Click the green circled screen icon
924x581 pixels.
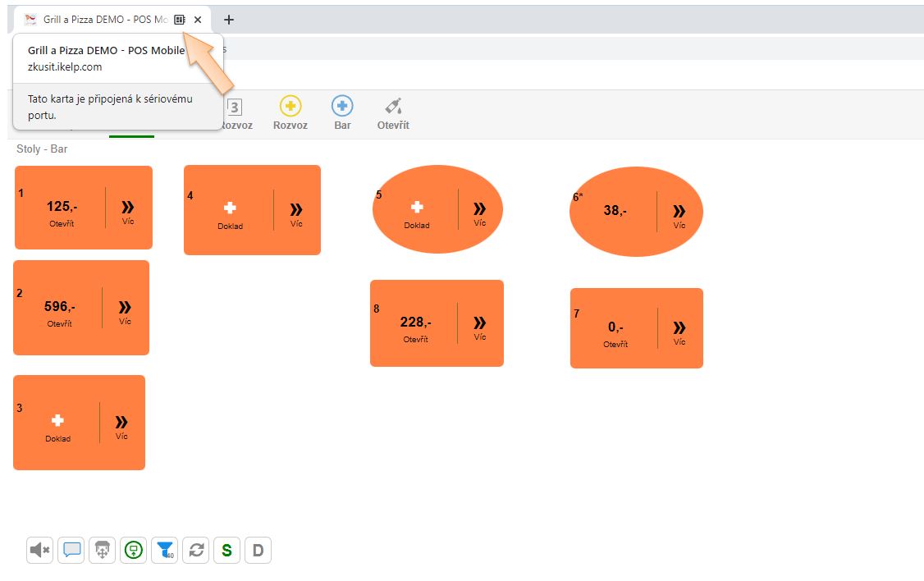point(134,550)
